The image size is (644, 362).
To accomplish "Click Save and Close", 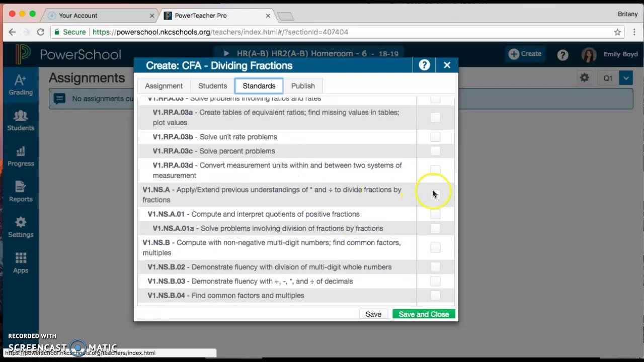I will click(x=424, y=314).
